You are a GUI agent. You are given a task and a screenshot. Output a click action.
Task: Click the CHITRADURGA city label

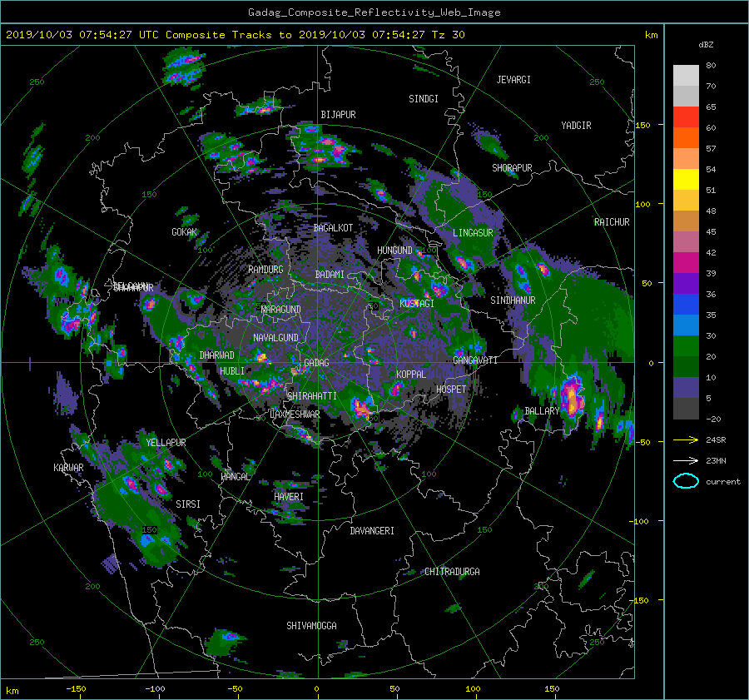(453, 572)
